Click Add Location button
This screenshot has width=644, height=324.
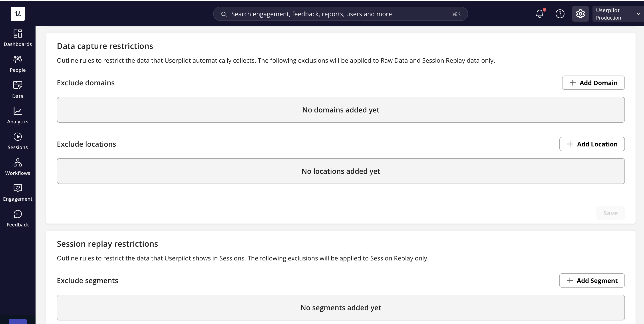pos(592,144)
